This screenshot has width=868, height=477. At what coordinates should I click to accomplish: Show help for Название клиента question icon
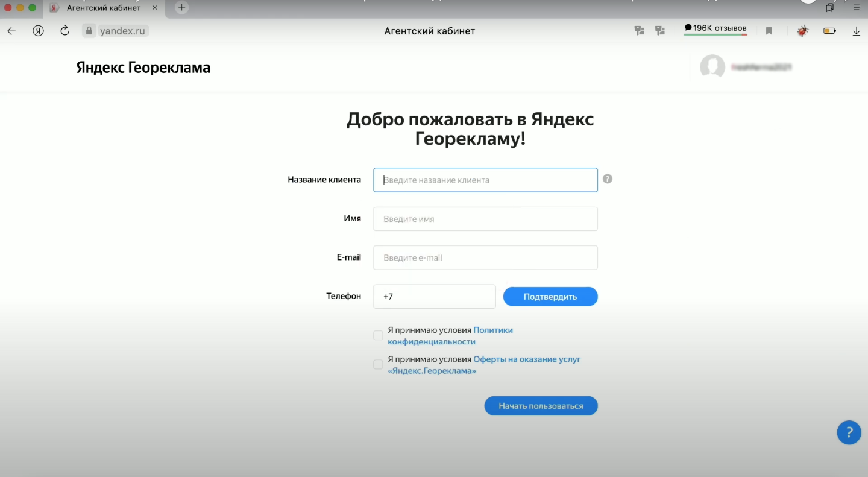[x=608, y=179]
